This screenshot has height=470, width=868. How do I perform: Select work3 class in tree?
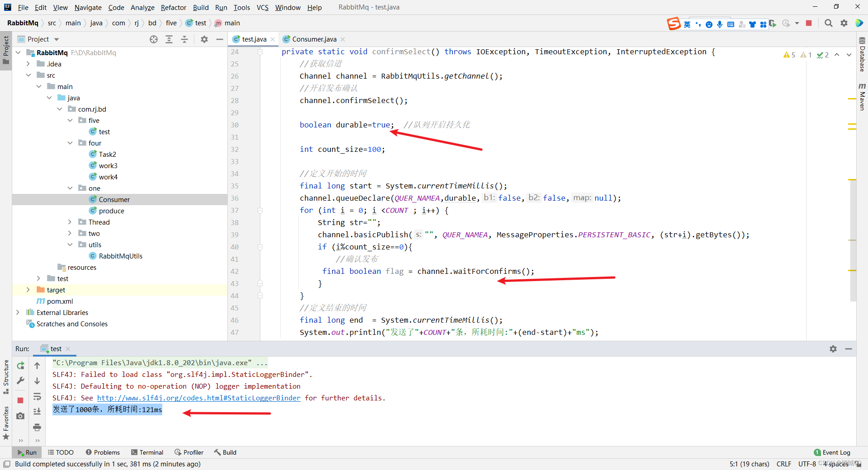pos(108,165)
